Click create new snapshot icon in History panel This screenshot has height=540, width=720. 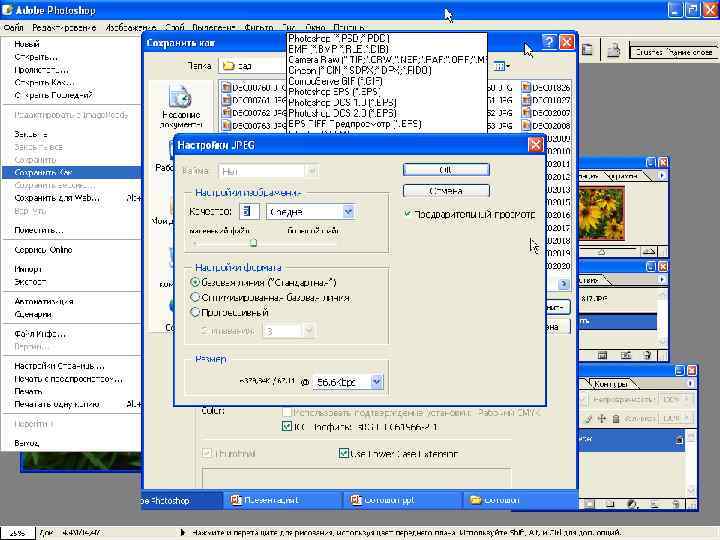click(x=626, y=355)
